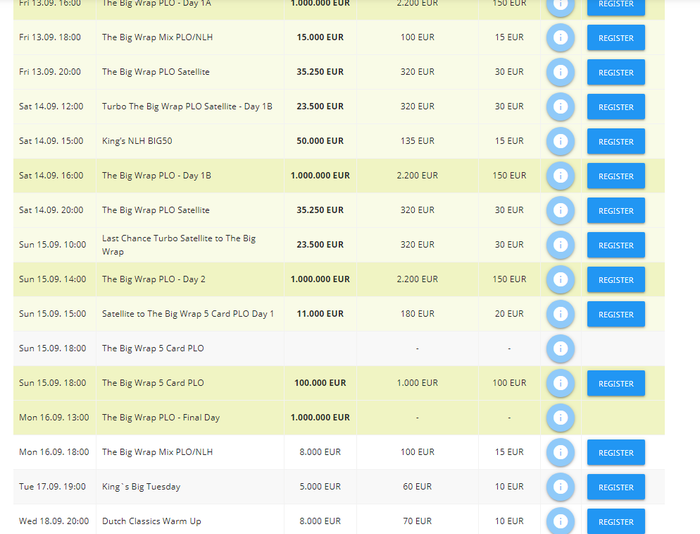Screen dimensions: 700x534
Task: Open info for Mon 16.09 Big Wrap Mix PLO/NLH
Action: pyautogui.click(x=560, y=452)
